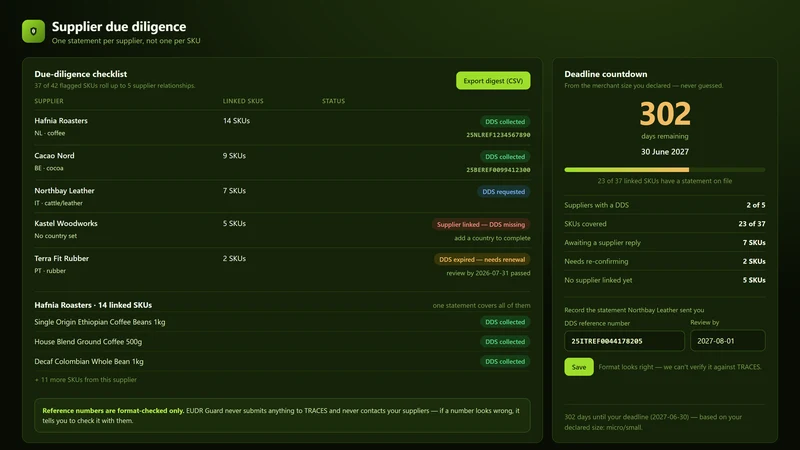Click '9 SKUs' for Cacao Nord
Viewport: 800px width, 450px height.
[x=234, y=156]
